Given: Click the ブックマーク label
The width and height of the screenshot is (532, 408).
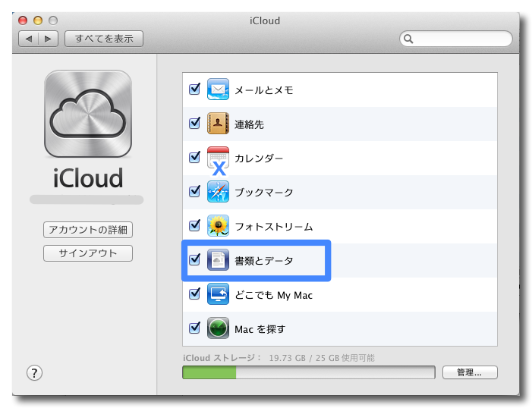Looking at the screenshot, I should pyautogui.click(x=264, y=193).
